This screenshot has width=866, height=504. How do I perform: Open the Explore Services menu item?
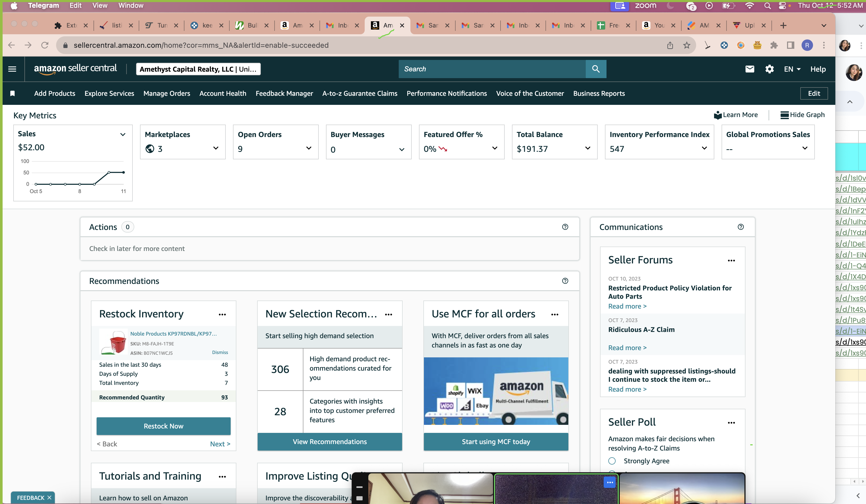click(109, 93)
